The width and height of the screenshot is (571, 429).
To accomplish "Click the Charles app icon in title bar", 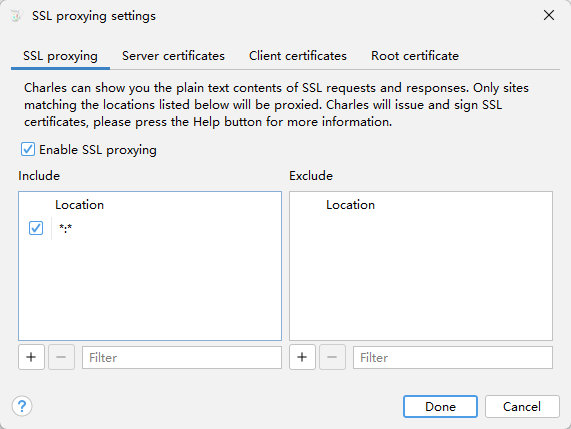I will 16,16.
